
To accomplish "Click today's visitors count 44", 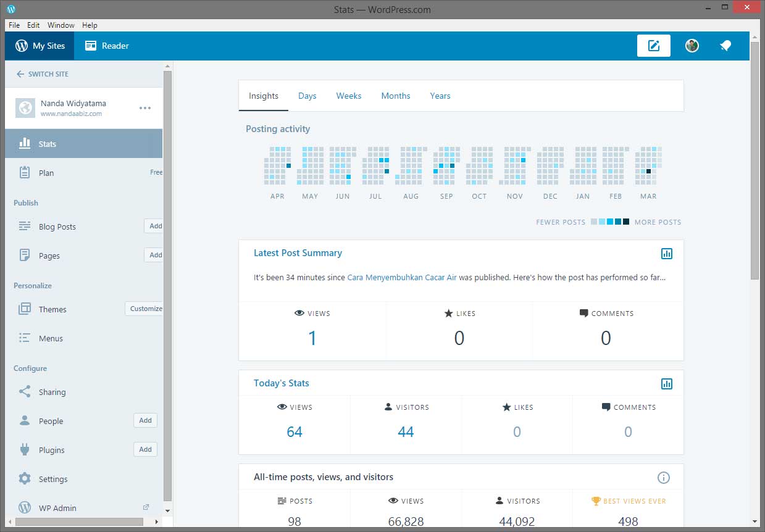I will [x=406, y=432].
